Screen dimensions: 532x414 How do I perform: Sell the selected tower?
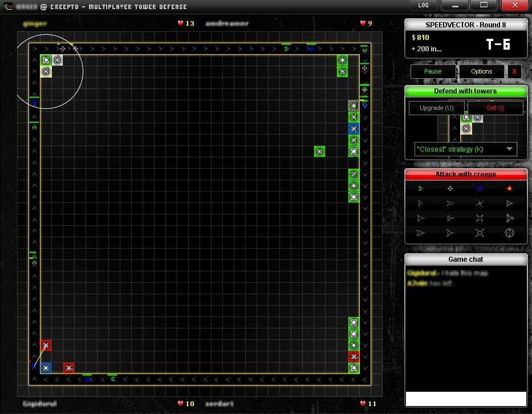tap(495, 108)
